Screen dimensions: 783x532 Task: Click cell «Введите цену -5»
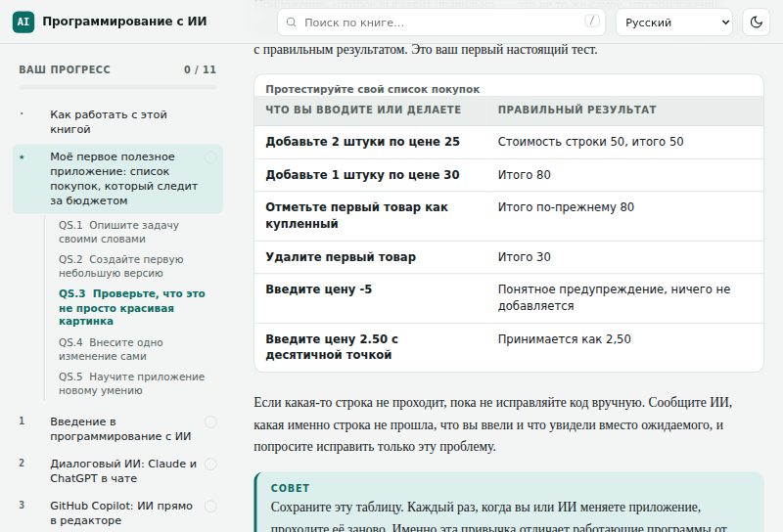click(x=371, y=298)
